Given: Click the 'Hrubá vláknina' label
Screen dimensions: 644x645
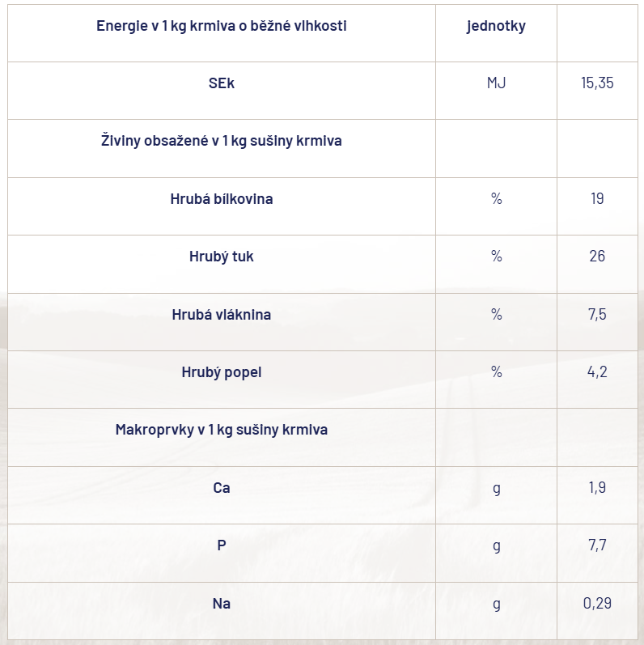Looking at the screenshot, I should (221, 315).
